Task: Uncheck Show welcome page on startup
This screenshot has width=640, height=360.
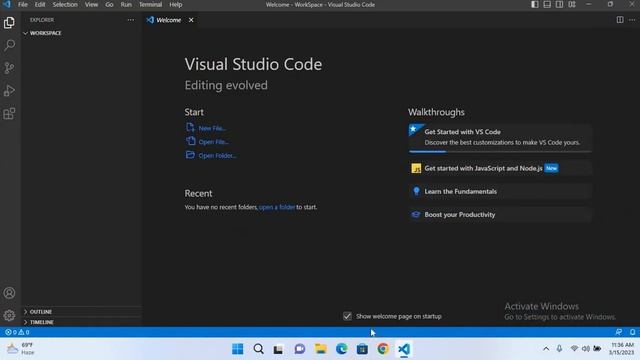Action: click(x=347, y=316)
